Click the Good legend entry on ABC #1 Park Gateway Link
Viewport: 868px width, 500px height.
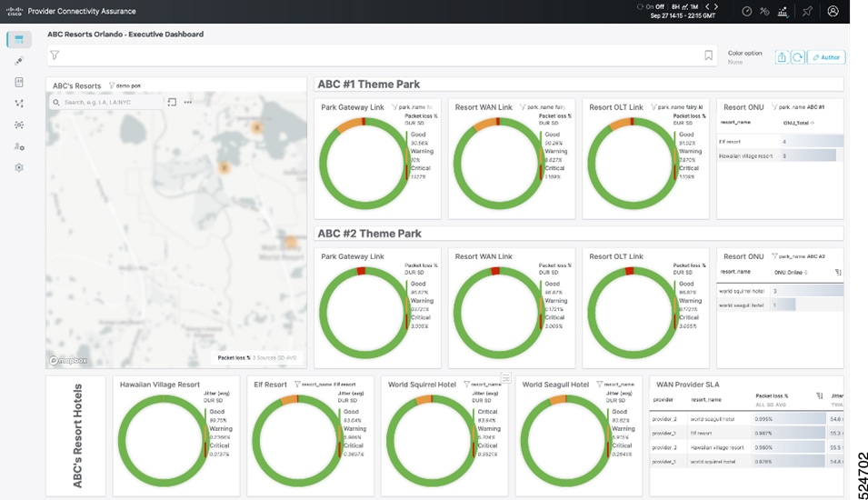tap(418, 135)
